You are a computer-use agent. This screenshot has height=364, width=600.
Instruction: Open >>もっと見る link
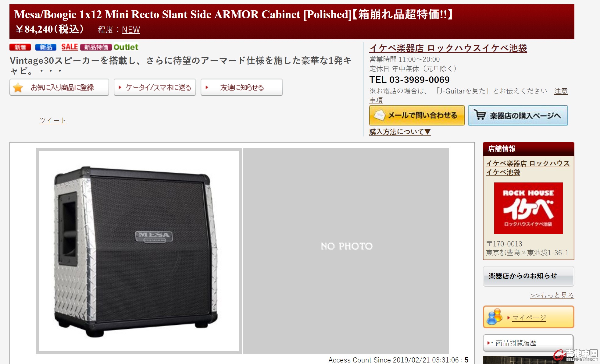click(552, 295)
